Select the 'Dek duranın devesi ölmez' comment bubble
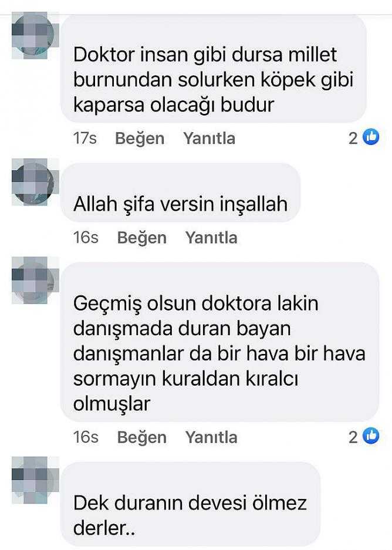The height and width of the screenshot is (550, 392). (190, 504)
